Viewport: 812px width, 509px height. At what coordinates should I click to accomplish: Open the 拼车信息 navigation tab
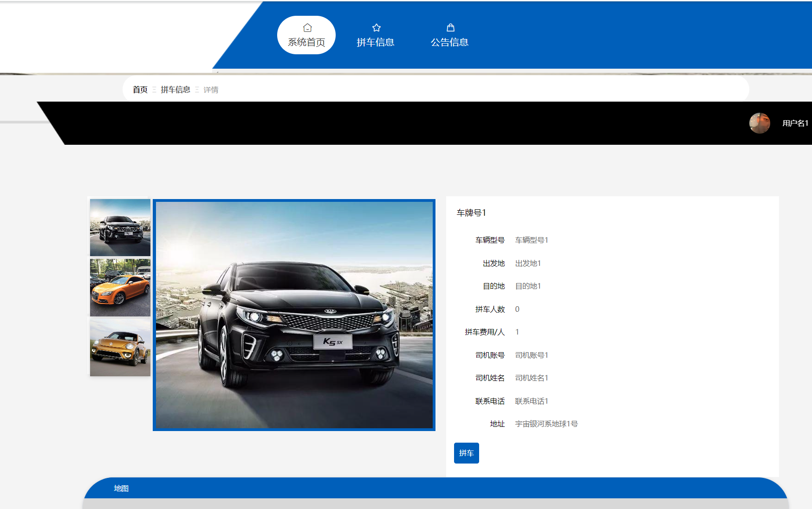pyautogui.click(x=376, y=42)
